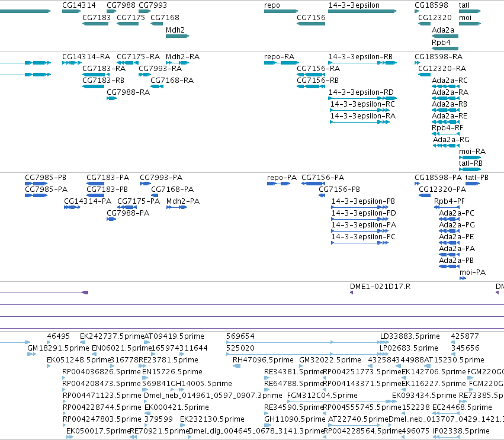504x440 pixels.
Task: Select transcript CG7156-RB
Action: tap(317, 81)
